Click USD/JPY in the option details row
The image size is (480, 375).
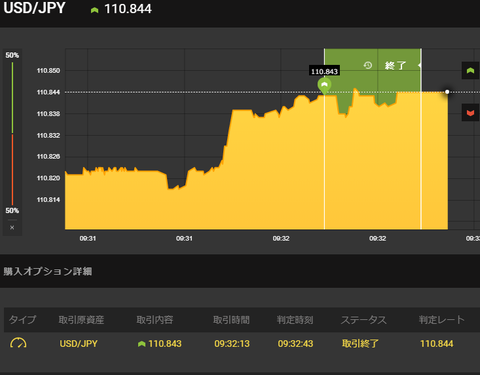(x=79, y=344)
